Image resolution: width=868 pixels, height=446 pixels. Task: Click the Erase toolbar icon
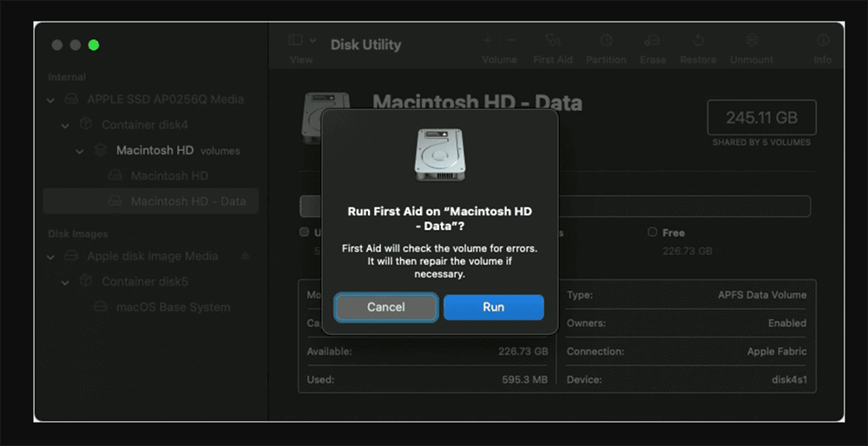tap(653, 41)
